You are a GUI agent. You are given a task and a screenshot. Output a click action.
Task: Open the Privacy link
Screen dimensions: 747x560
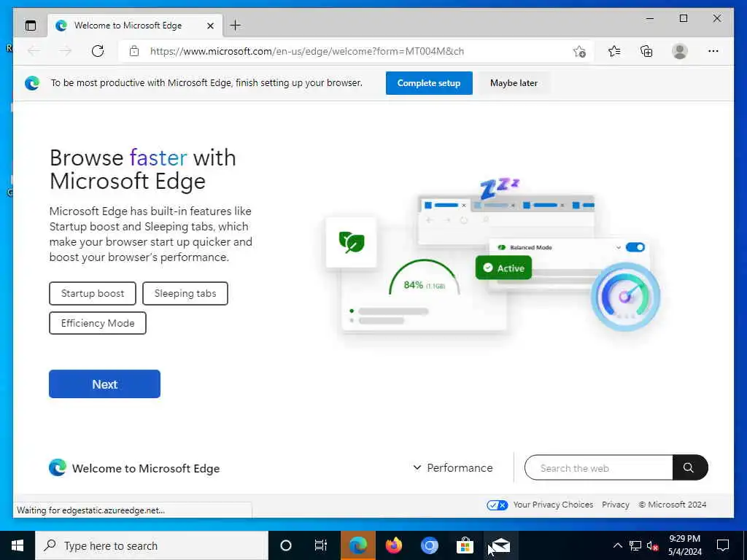[616, 505]
